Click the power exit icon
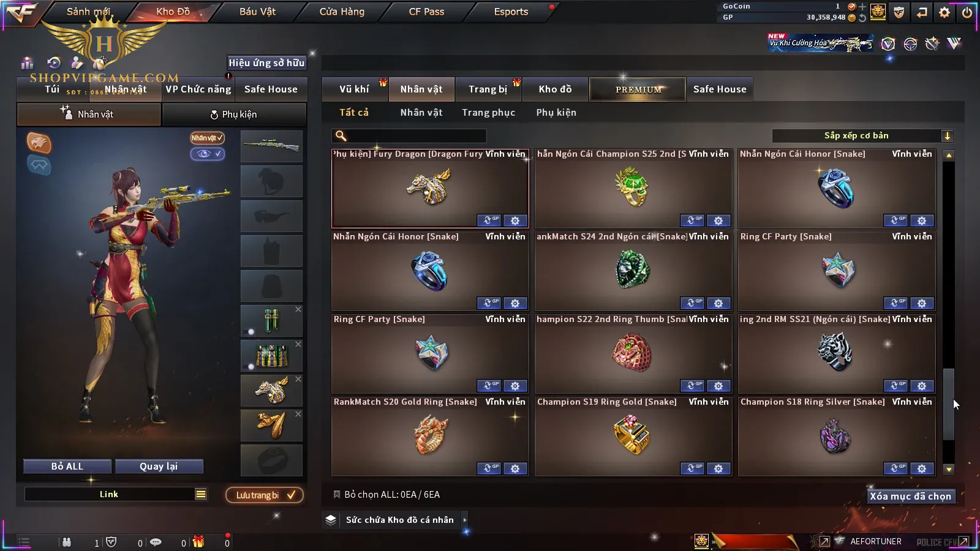Screen dimensions: 980x551 pyautogui.click(x=967, y=12)
